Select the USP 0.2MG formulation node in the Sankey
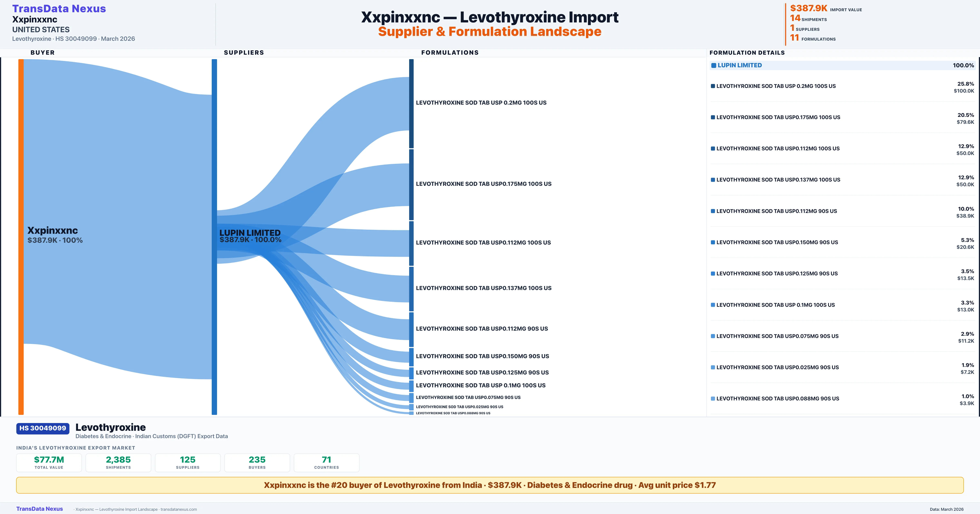 tap(411, 103)
